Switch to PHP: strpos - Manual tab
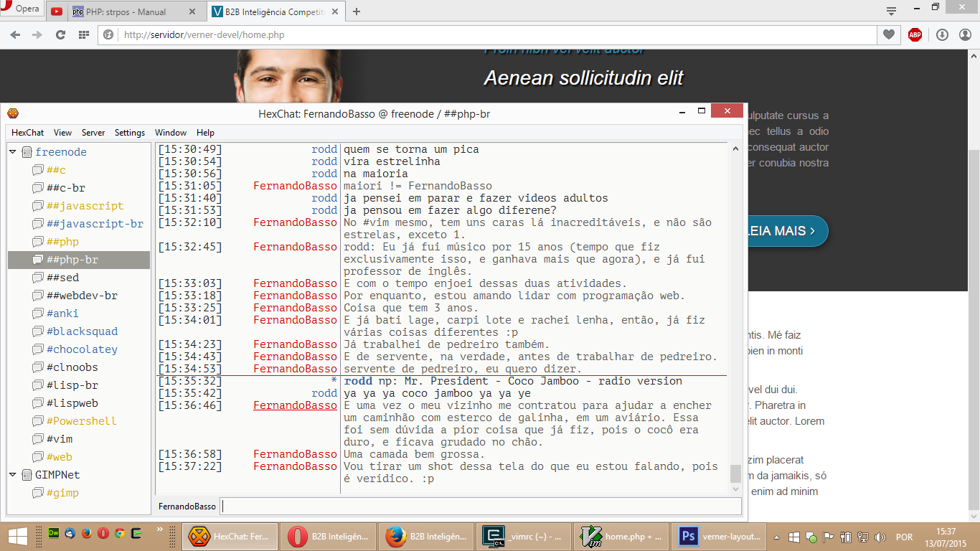980x551 pixels. (x=126, y=11)
